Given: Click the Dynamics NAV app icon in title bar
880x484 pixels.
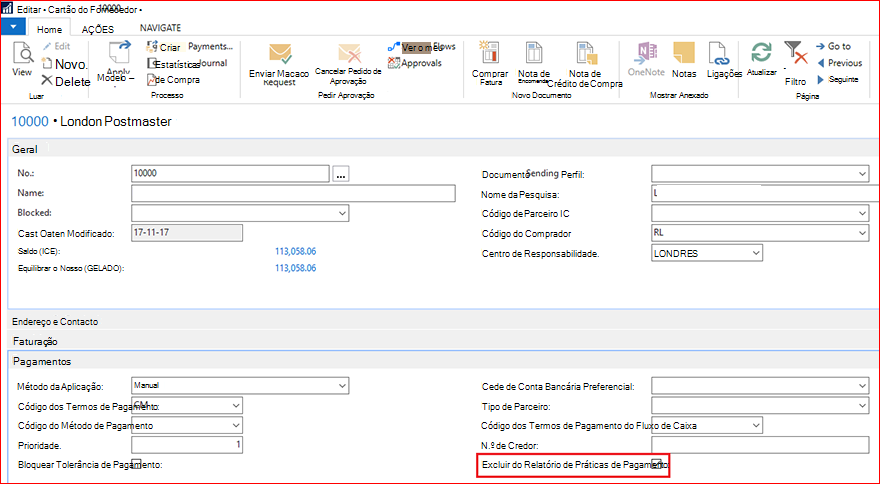Looking at the screenshot, I should 7,9.
